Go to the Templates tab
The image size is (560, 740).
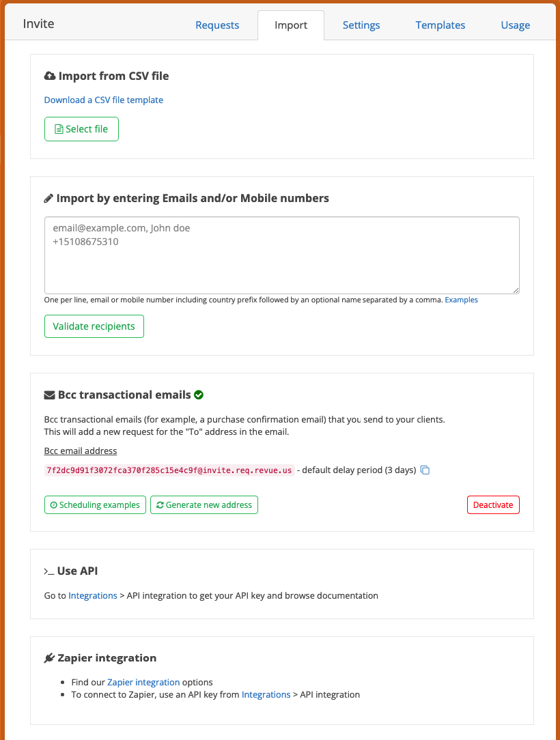pos(440,25)
